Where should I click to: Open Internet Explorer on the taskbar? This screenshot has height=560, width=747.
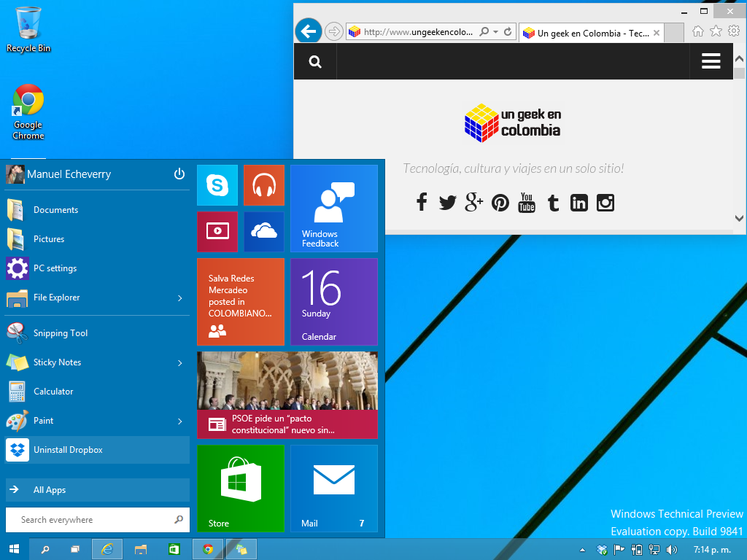click(x=107, y=550)
